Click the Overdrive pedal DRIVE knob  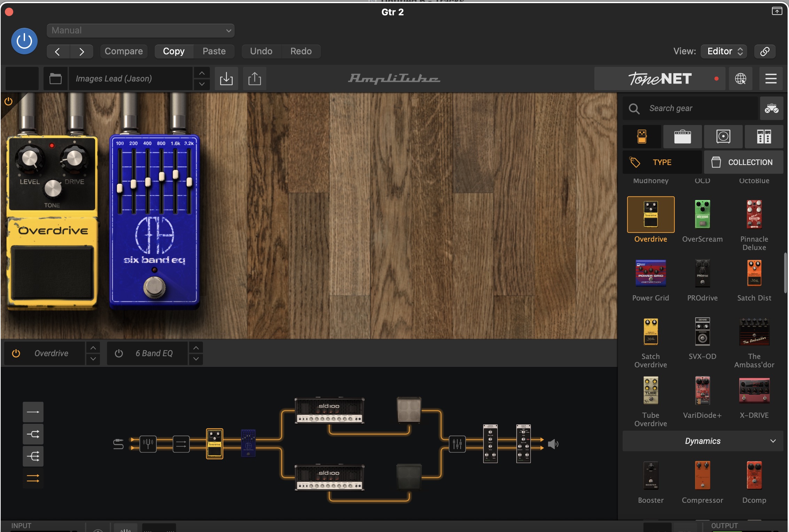click(74, 159)
